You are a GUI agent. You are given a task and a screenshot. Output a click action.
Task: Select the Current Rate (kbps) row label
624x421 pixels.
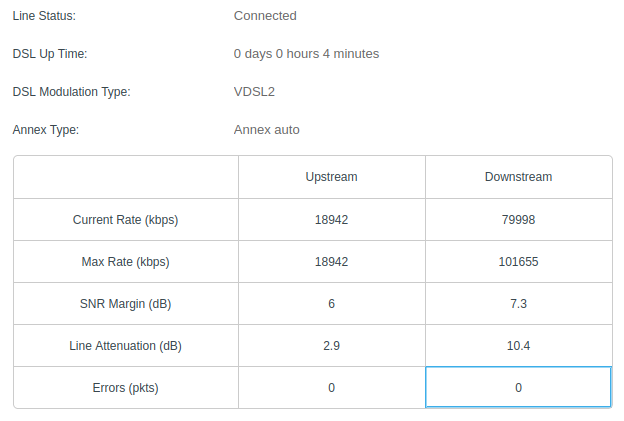point(125,220)
